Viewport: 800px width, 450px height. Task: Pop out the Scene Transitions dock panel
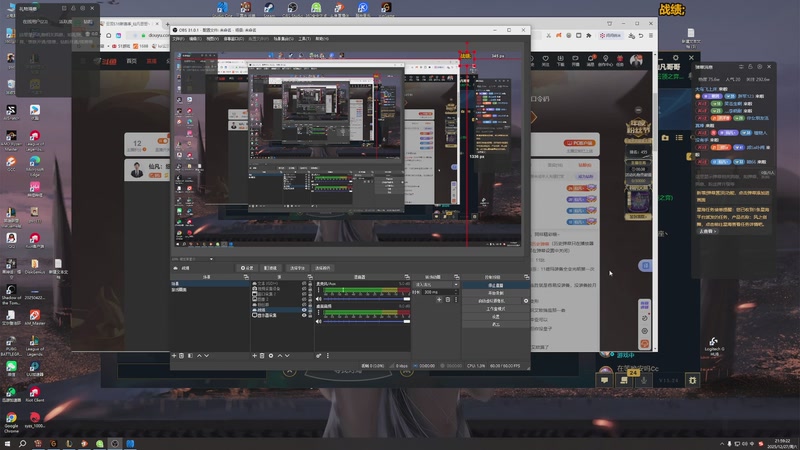point(456,277)
